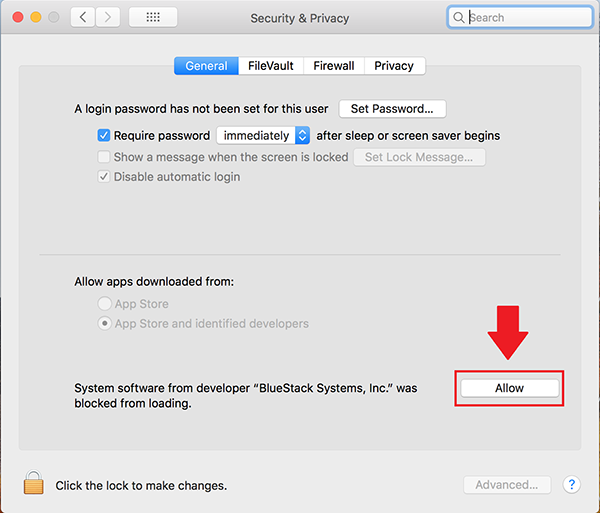Open the help question mark button
The width and height of the screenshot is (600, 513).
coord(572,485)
